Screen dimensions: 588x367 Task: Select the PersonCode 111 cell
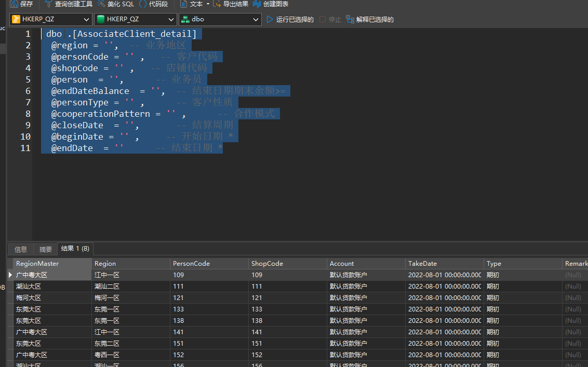(x=209, y=287)
